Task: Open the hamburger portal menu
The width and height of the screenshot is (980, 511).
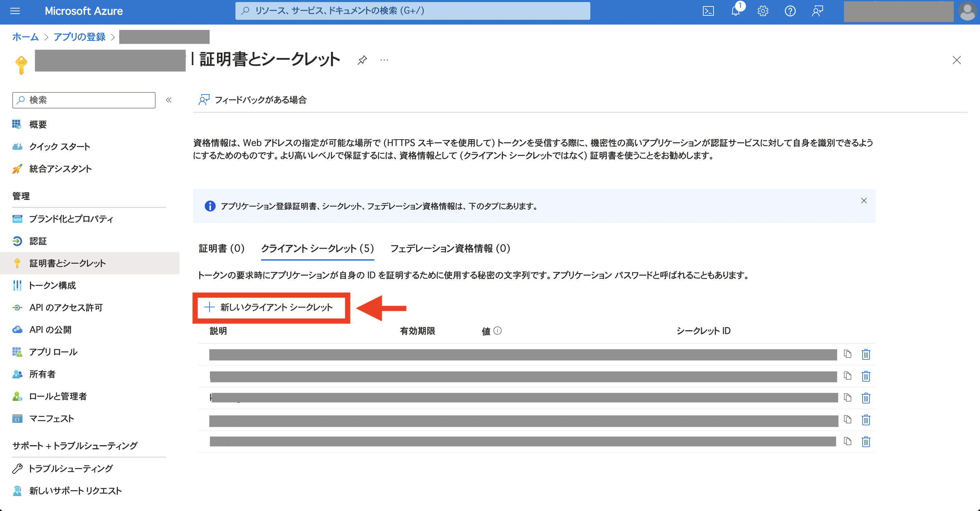Action: pos(15,11)
